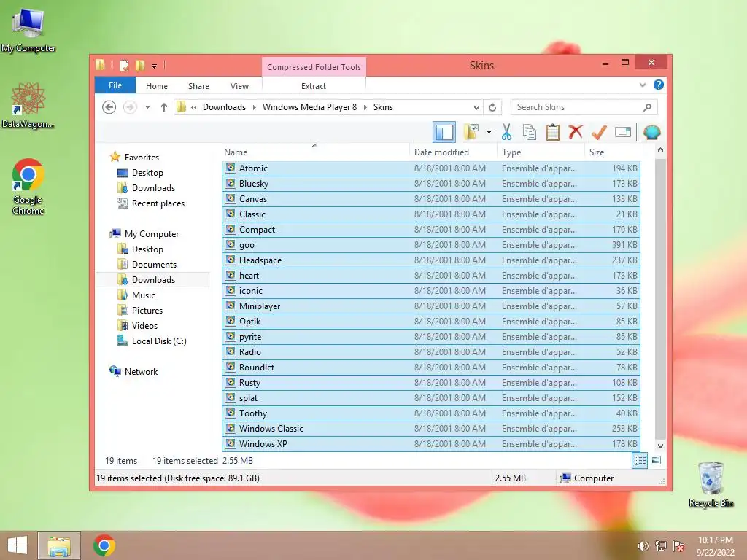Viewport: 747px width, 560px height.
Task: Click the goo file icon
Action: point(231,244)
